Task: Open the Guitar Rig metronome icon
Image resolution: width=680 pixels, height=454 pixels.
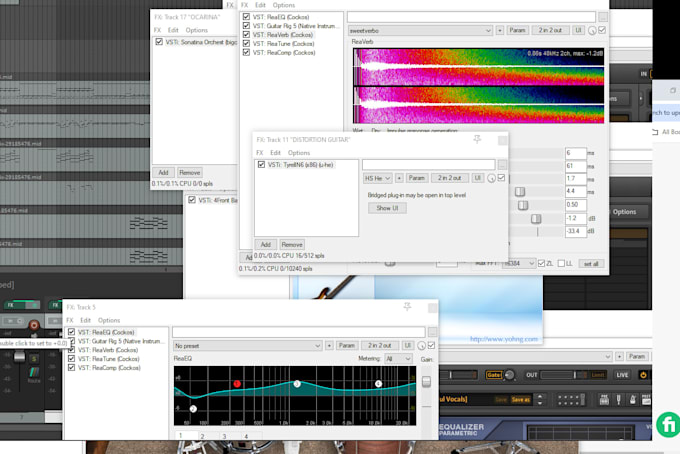Action: click(x=632, y=399)
